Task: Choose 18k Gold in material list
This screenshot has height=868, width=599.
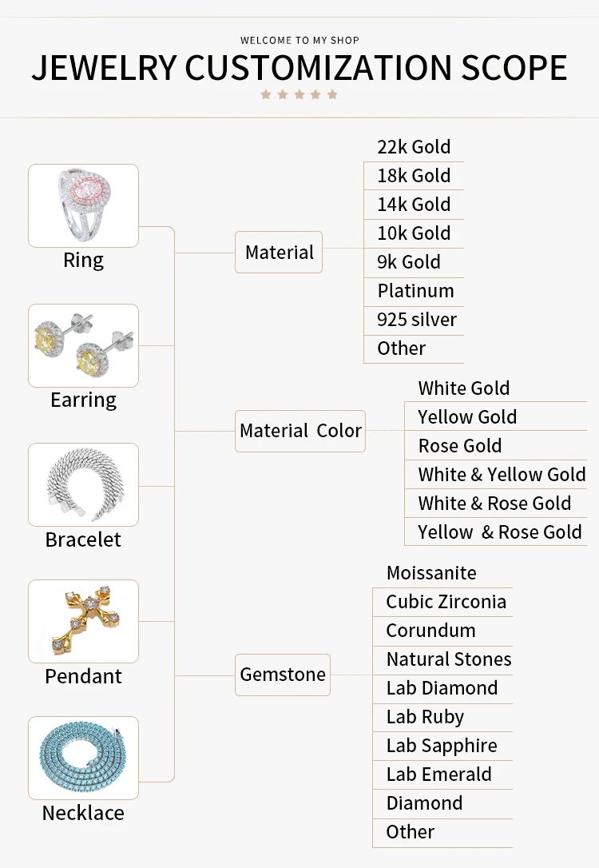Action: [414, 176]
